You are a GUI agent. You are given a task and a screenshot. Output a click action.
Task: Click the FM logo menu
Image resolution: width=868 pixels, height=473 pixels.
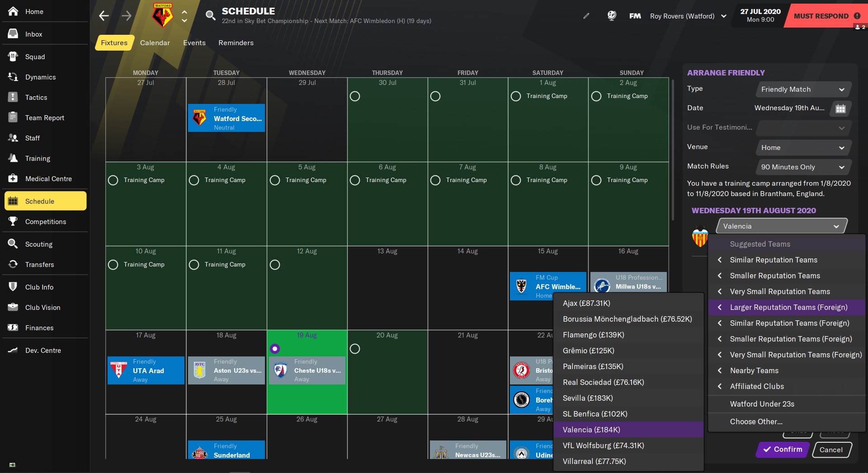pos(635,16)
